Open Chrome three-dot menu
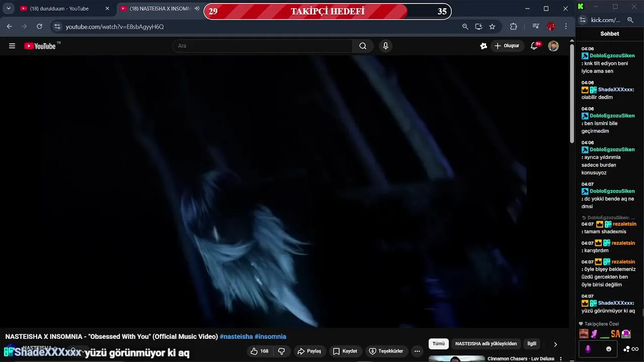 [566, 27]
